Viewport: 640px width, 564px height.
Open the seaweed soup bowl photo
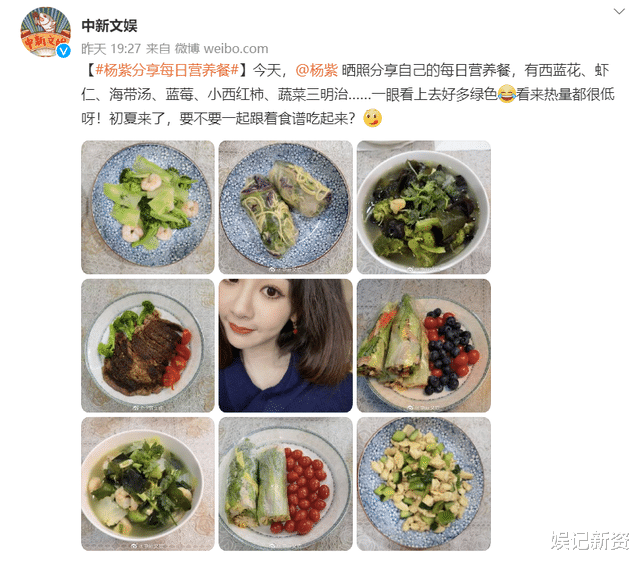pos(424,207)
